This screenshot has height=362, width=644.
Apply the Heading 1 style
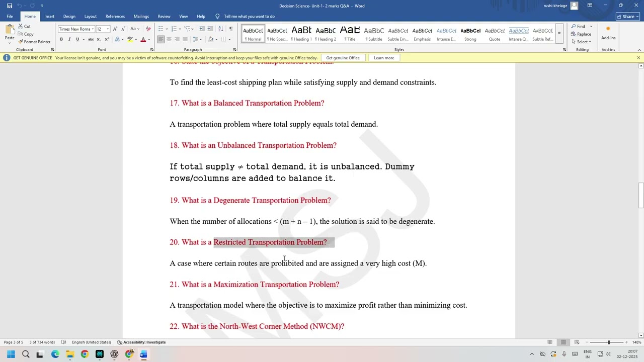pos(301,34)
